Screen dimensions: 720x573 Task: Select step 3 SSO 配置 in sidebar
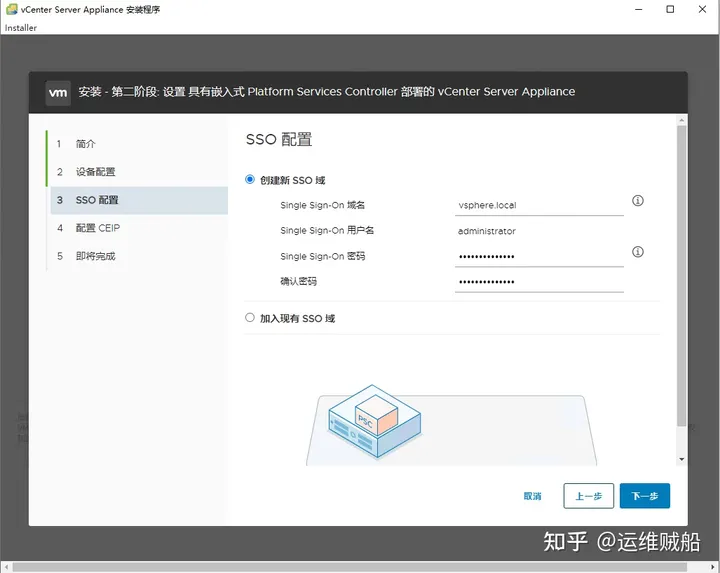pos(97,200)
